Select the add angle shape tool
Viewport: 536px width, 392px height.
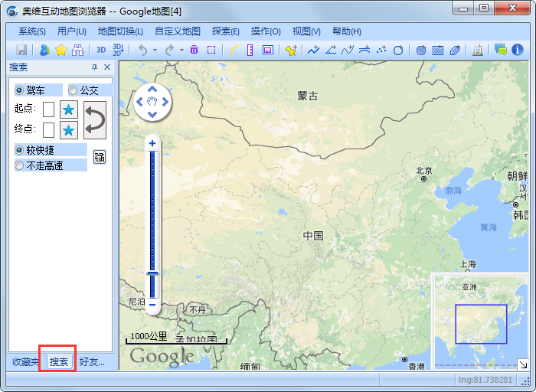[331, 50]
